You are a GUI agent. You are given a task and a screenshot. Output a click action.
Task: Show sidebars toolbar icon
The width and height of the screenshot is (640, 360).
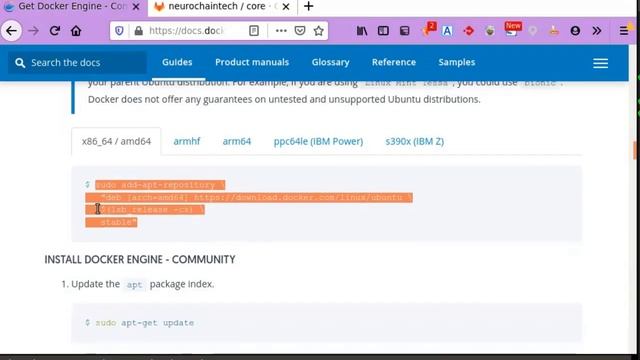pos(383,31)
